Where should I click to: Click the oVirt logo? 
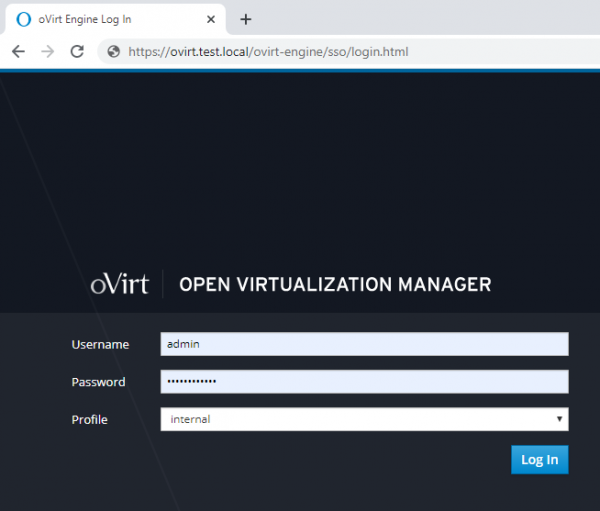pyautogui.click(x=118, y=284)
